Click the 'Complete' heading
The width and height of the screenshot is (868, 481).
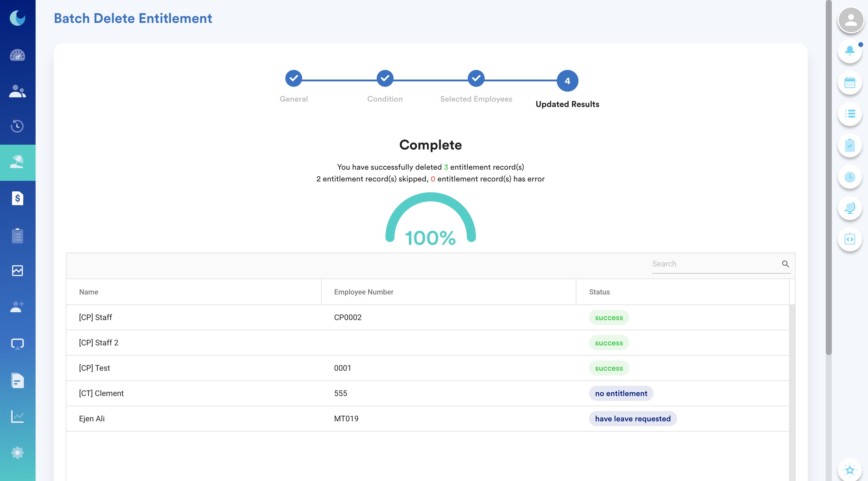pyautogui.click(x=430, y=145)
